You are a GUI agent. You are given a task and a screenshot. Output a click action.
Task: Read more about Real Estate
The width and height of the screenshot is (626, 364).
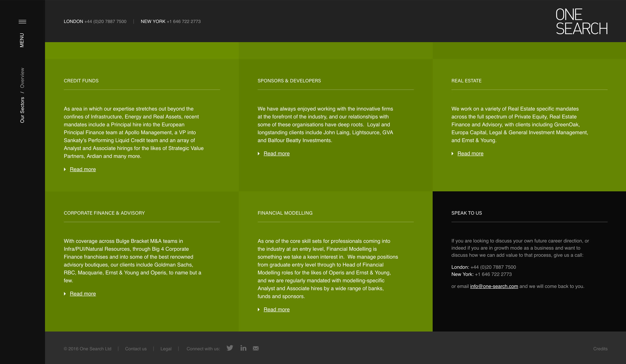tap(470, 154)
